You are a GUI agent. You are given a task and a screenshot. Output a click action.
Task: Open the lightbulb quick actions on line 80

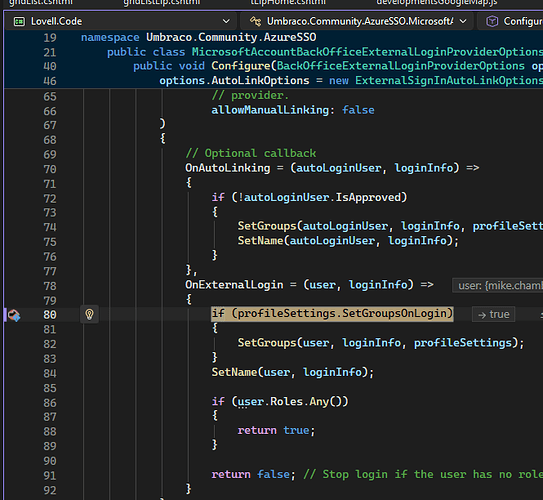pyautogui.click(x=89, y=314)
